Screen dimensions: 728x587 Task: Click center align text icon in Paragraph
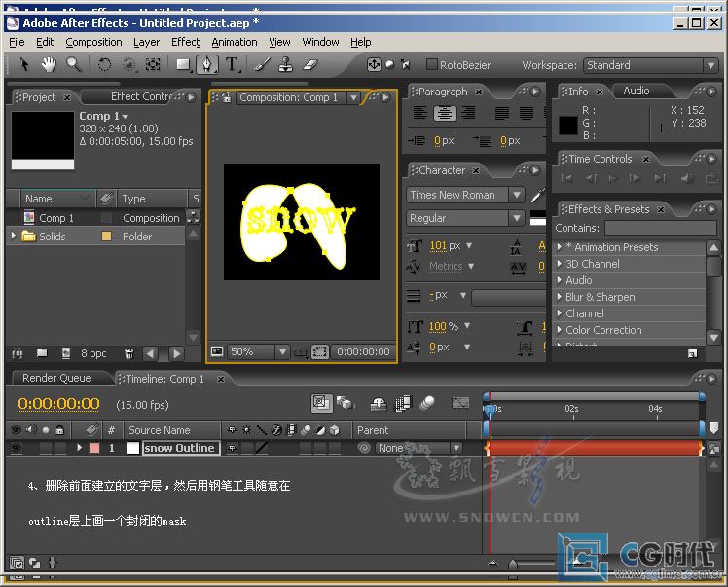click(x=445, y=113)
